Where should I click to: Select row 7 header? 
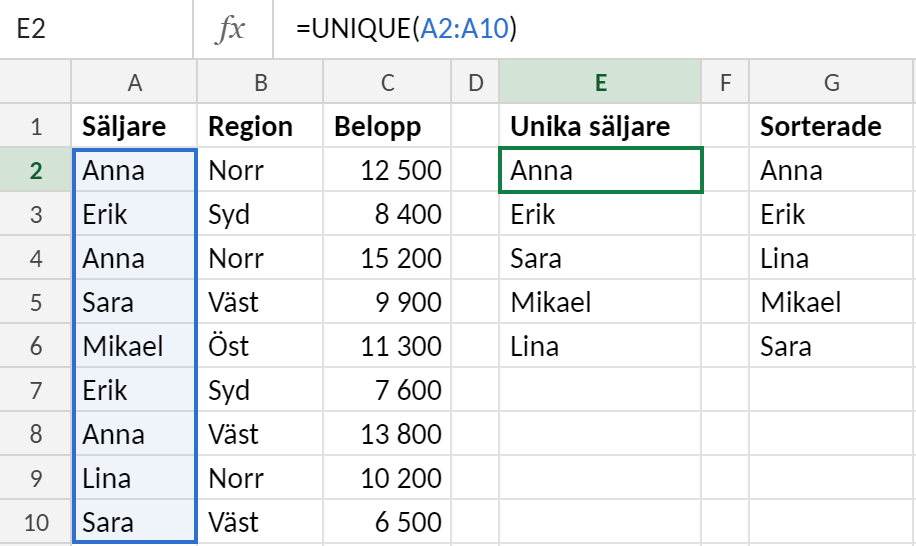[x=36, y=390]
